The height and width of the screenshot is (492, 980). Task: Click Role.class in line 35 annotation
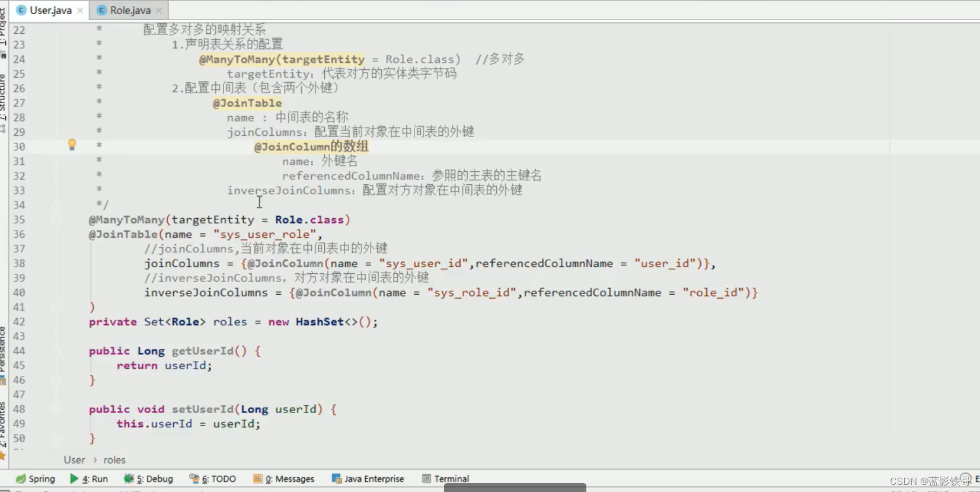coord(309,220)
